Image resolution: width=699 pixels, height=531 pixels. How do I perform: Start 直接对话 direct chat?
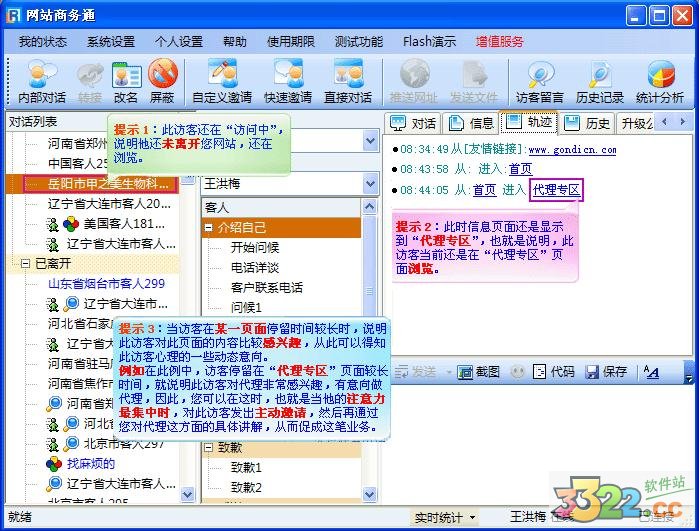pos(348,81)
